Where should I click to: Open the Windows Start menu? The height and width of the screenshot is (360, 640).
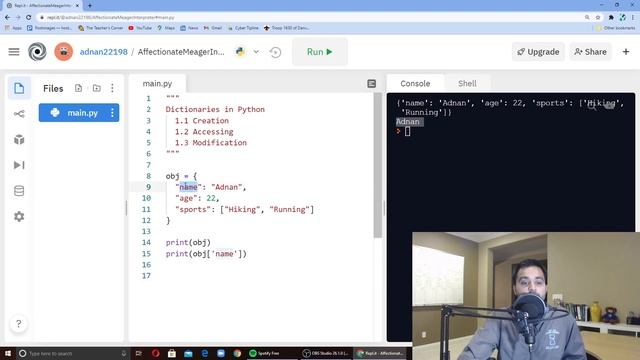coord(8,353)
